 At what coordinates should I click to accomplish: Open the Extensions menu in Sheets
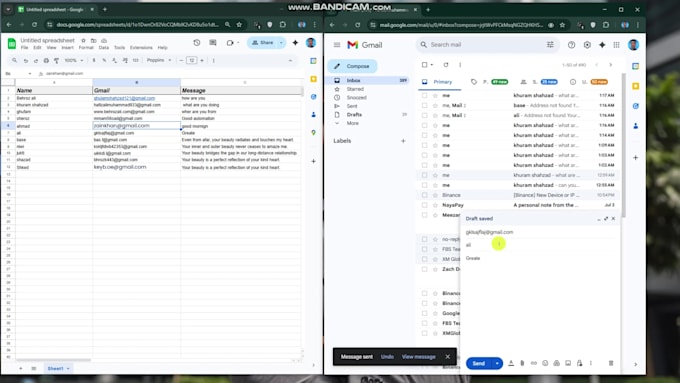[x=141, y=48]
